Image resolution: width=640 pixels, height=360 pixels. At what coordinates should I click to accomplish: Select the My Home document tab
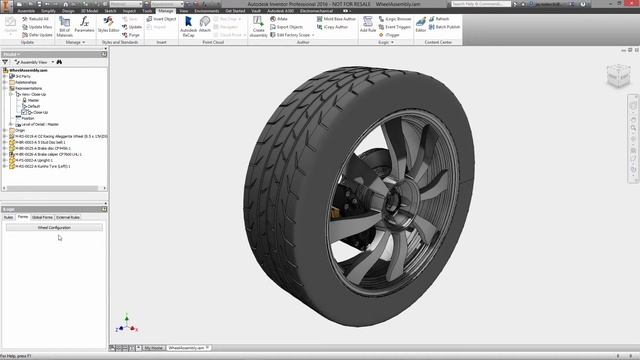(153, 348)
